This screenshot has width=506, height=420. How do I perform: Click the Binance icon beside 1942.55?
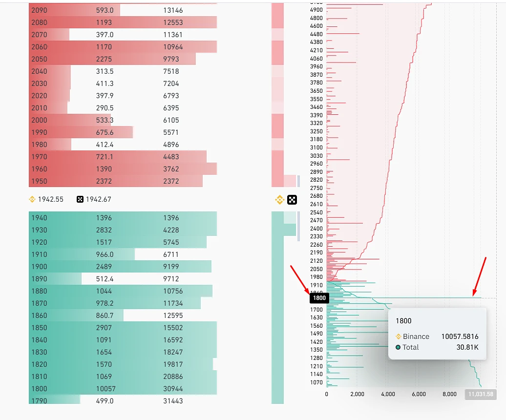(33, 199)
